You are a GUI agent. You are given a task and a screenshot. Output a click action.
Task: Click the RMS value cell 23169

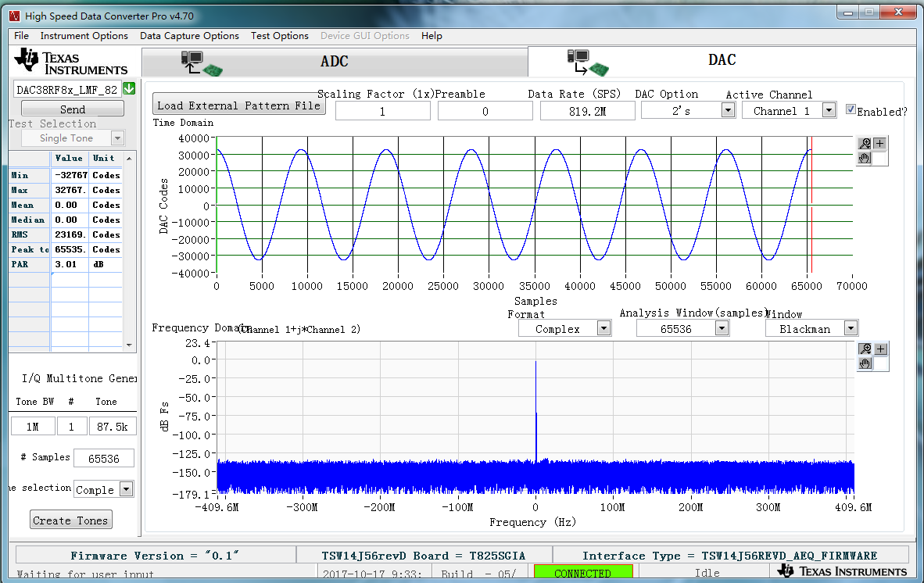click(70, 234)
